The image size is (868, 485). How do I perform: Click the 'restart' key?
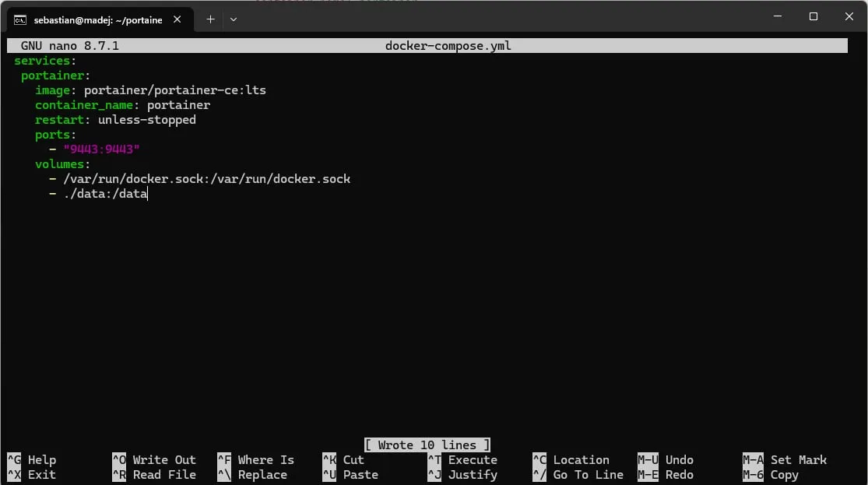(x=59, y=120)
